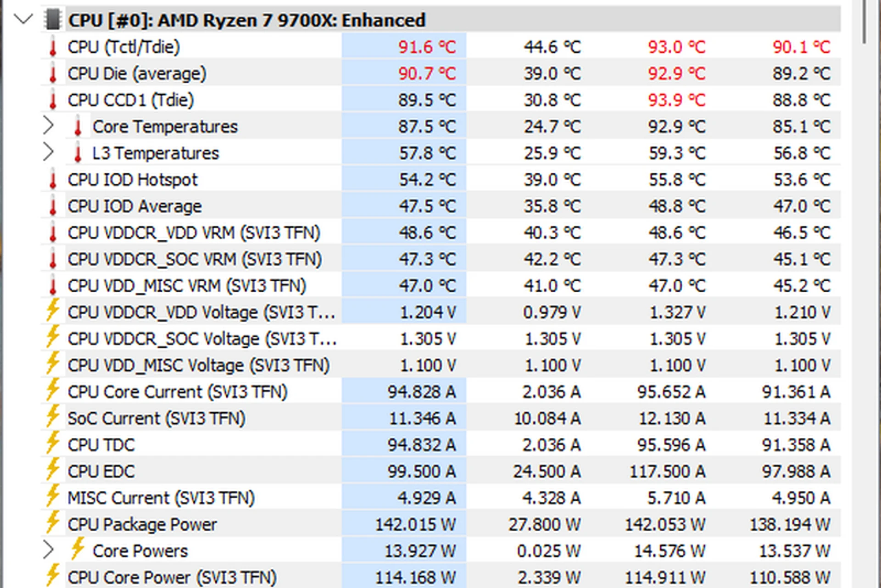Select the CPU VDDCR_VDD Voltage label

click(x=201, y=313)
